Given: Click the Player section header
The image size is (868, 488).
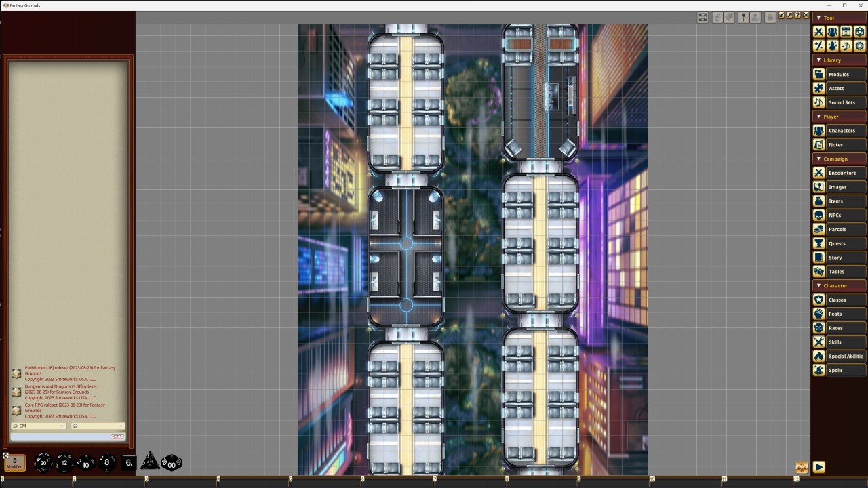Looking at the screenshot, I should (x=839, y=117).
